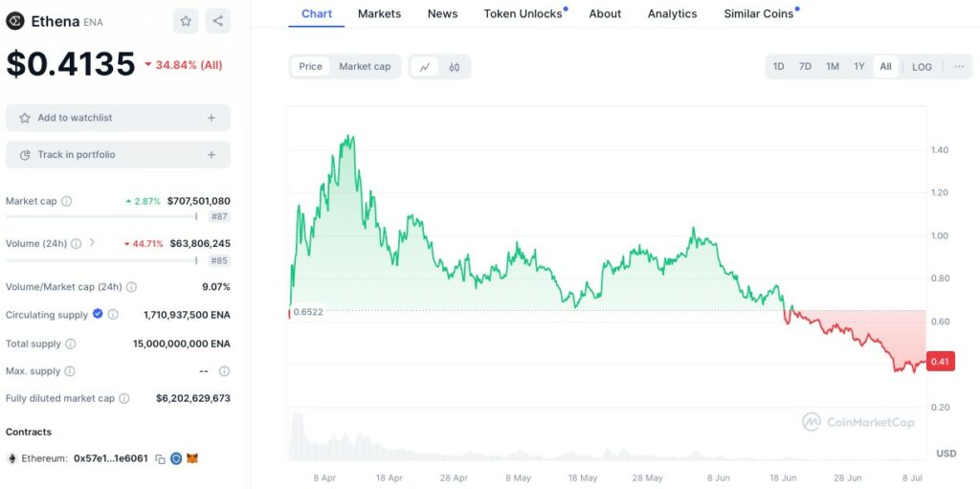The width and height of the screenshot is (980, 489).
Task: Select the 7D time range button
Action: point(805,67)
